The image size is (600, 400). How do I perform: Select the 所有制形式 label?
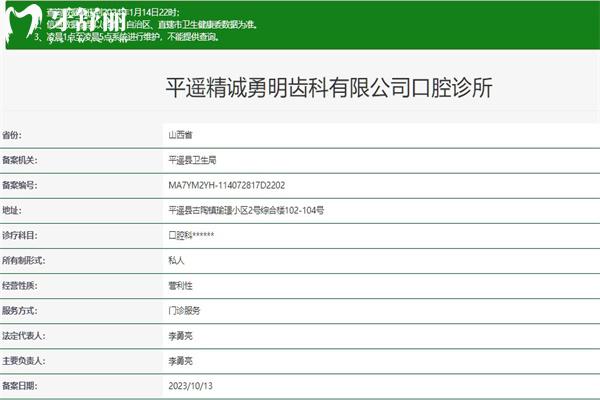coord(24,261)
